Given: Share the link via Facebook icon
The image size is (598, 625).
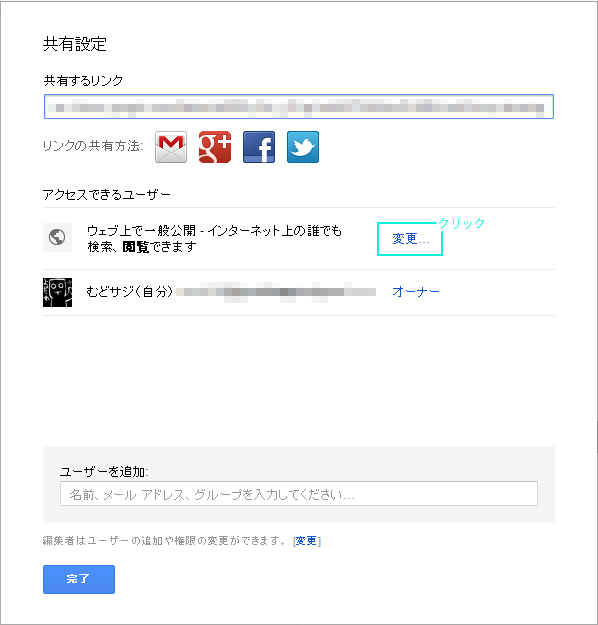Looking at the screenshot, I should 259,147.
